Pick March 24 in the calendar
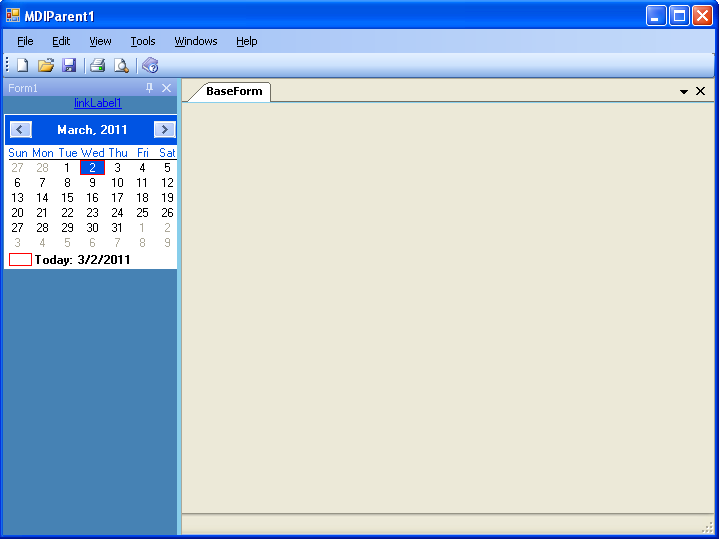This screenshot has width=719, height=539. 117,213
